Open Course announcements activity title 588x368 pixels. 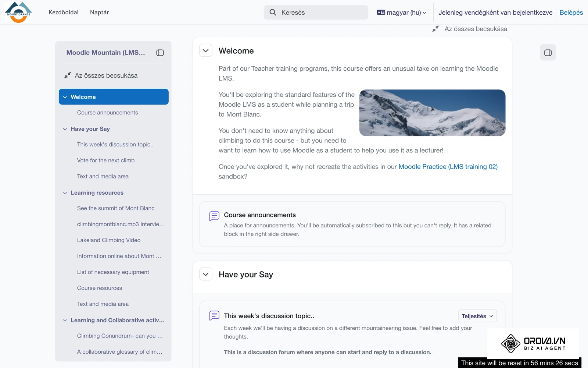260,215
